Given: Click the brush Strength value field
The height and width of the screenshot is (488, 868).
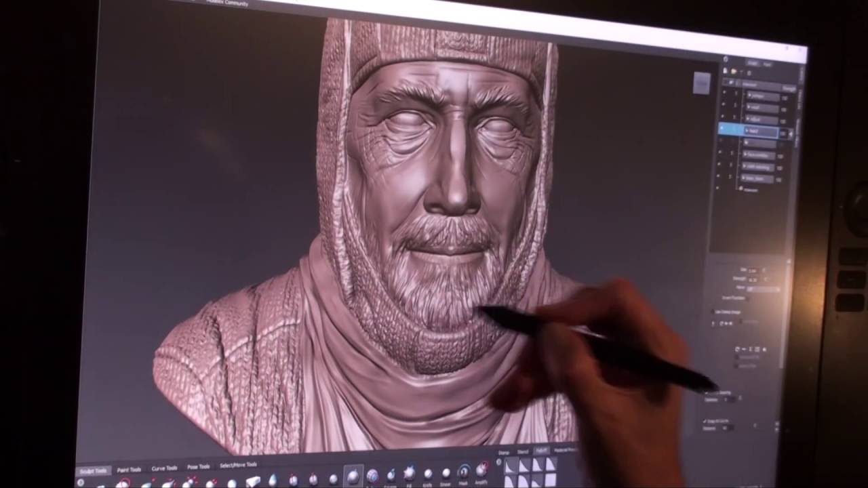Looking at the screenshot, I should point(753,280).
